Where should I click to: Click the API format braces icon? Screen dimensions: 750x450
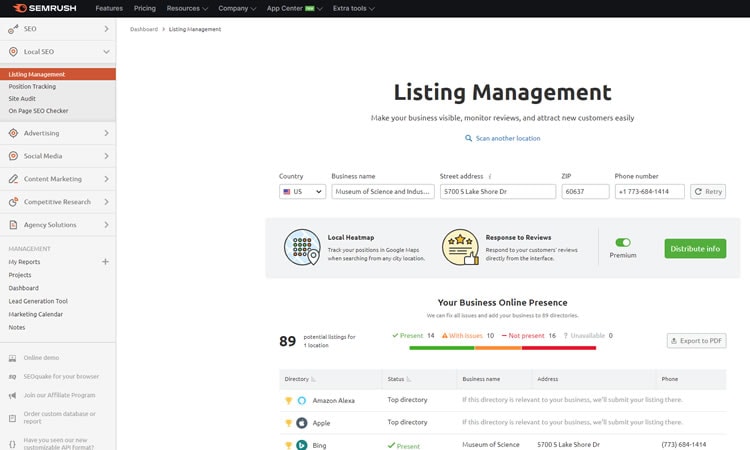click(x=12, y=444)
